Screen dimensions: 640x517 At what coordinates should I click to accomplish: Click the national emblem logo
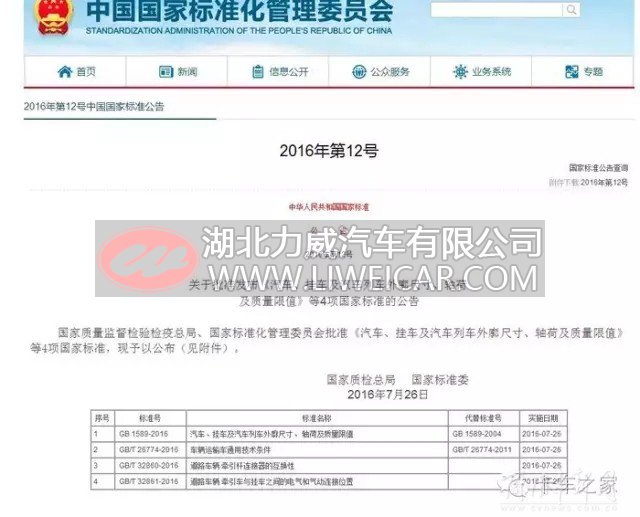coord(53,16)
